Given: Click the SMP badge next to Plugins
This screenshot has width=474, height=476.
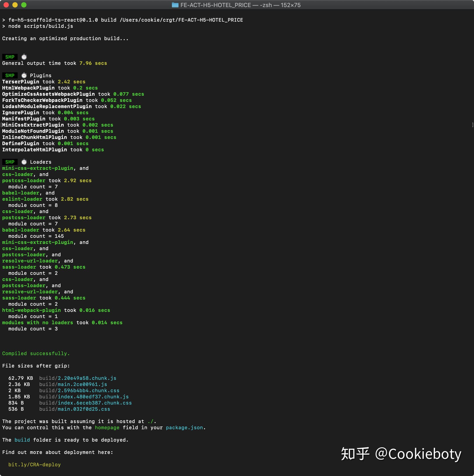Looking at the screenshot, I should coord(10,75).
